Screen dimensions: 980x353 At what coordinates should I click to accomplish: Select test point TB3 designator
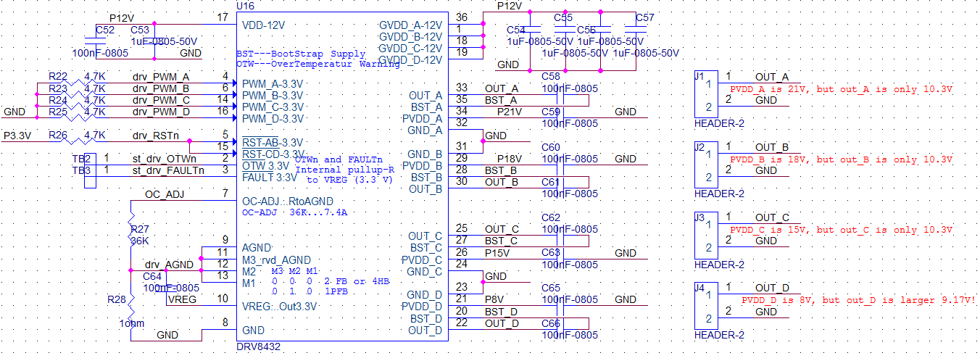81,170
